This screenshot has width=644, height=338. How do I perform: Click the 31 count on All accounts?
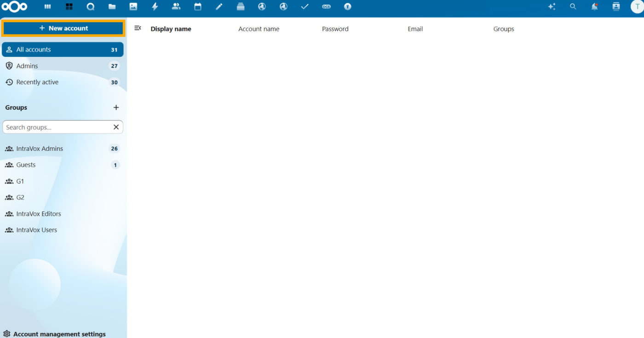pyautogui.click(x=114, y=50)
